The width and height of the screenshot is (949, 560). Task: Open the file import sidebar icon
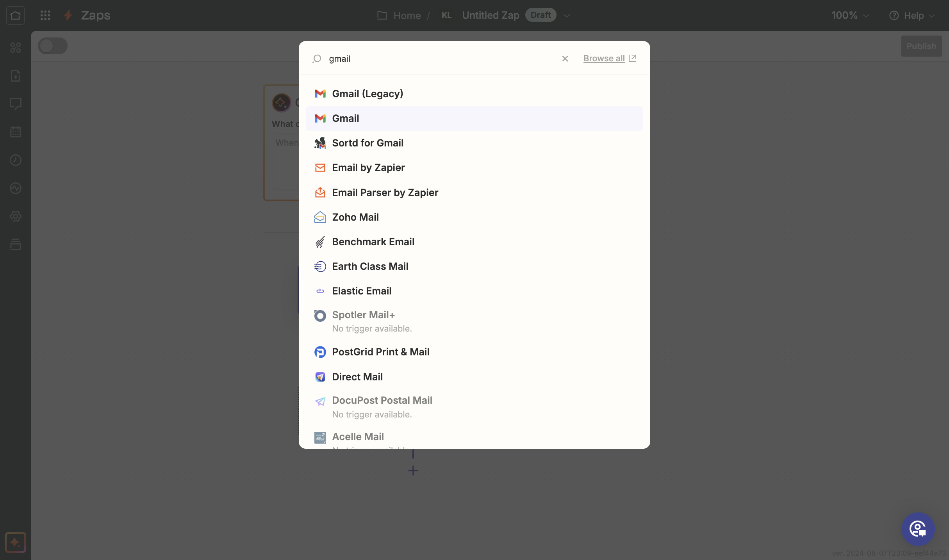point(15,76)
